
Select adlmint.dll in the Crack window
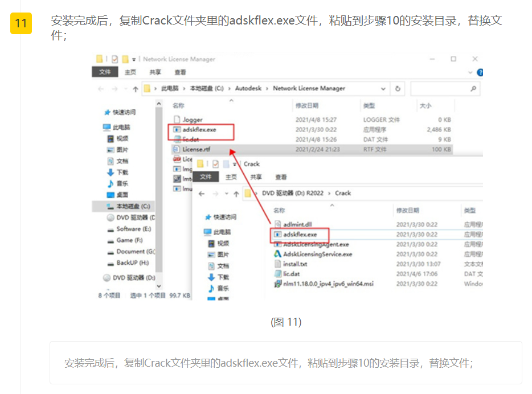[297, 224]
